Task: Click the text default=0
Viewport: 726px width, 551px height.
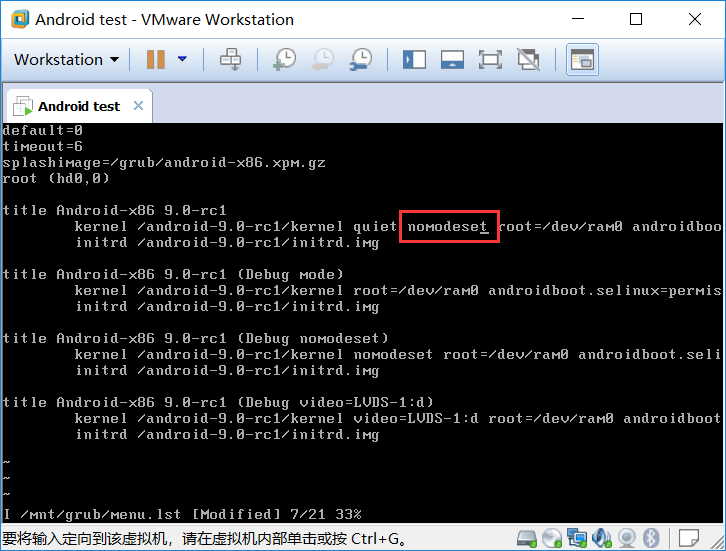Action: pyautogui.click(x=43, y=130)
